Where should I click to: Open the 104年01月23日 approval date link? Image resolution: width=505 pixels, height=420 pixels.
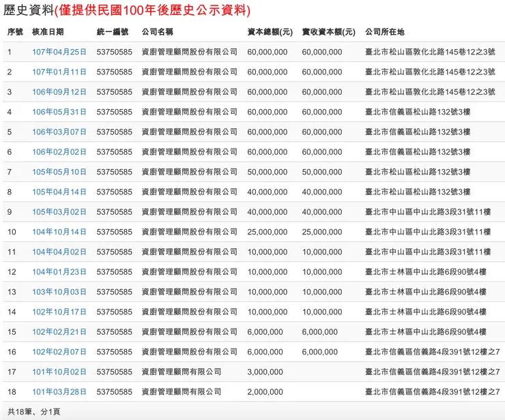pyautogui.click(x=59, y=271)
